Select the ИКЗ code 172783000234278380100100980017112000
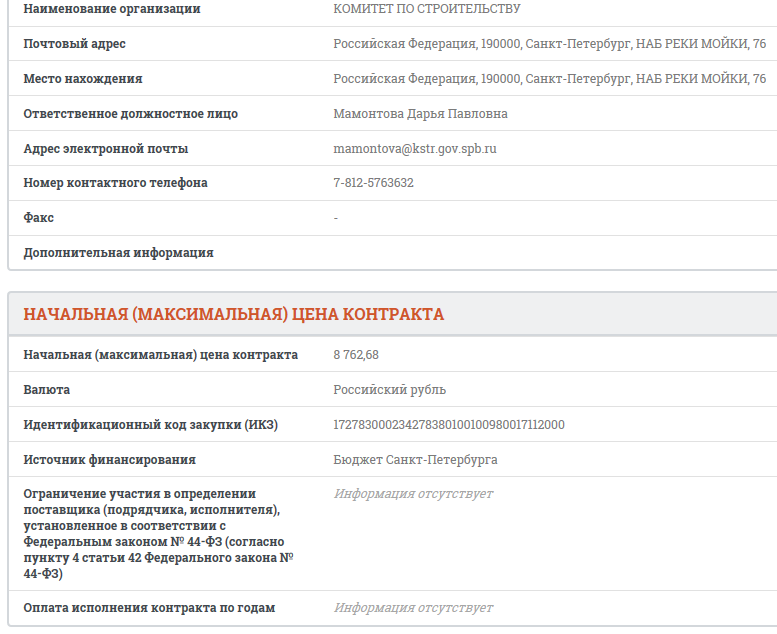This screenshot has height=634, width=777. tap(449, 425)
